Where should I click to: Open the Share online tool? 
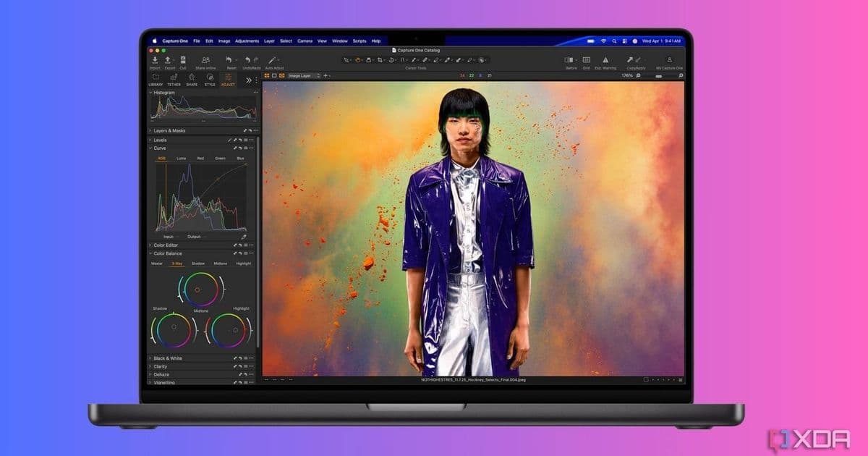tap(205, 59)
